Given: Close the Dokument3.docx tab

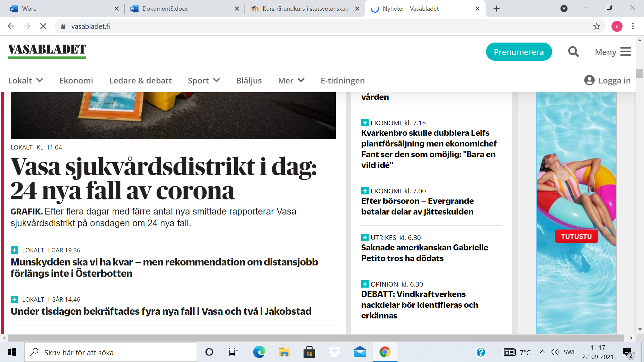Looking at the screenshot, I should coord(237,9).
